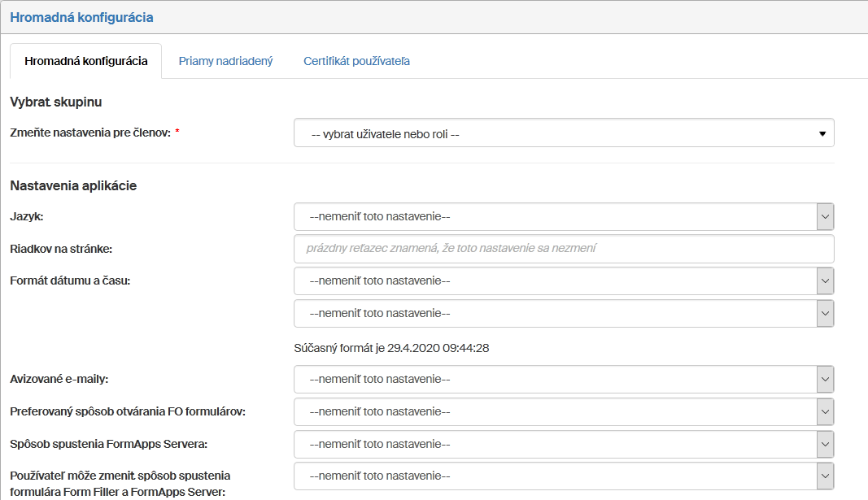Screen dimensions: 868x500
Task: Click the chevron for Preferovaný spôsob otvárania FO formulárov
Action: click(x=825, y=412)
